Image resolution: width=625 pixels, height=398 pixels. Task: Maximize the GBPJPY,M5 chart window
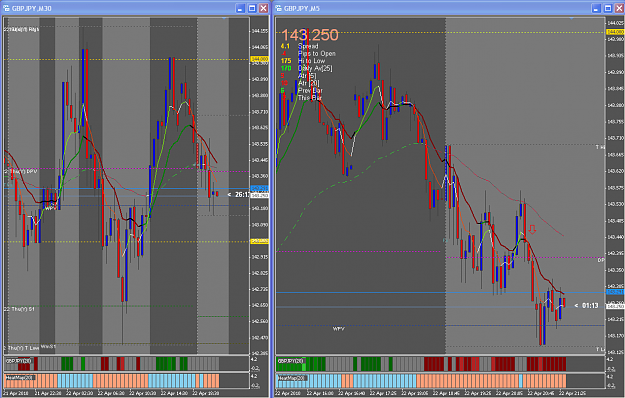click(608, 8)
